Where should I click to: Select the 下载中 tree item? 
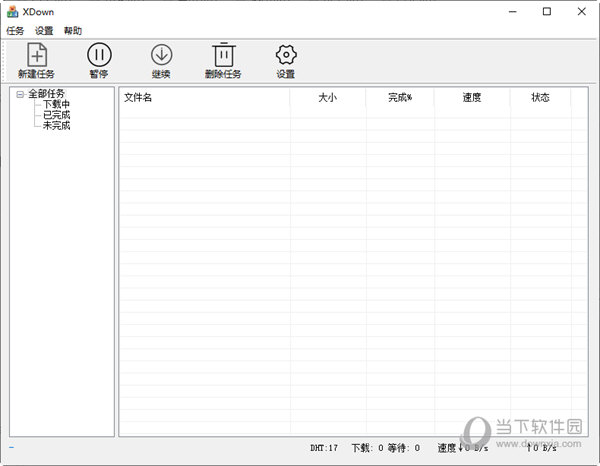[x=56, y=104]
